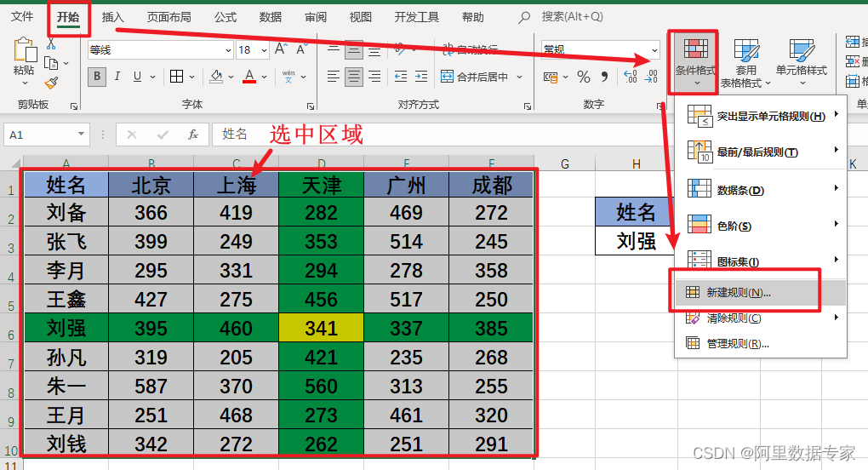Click the red font color A icon

249,77
